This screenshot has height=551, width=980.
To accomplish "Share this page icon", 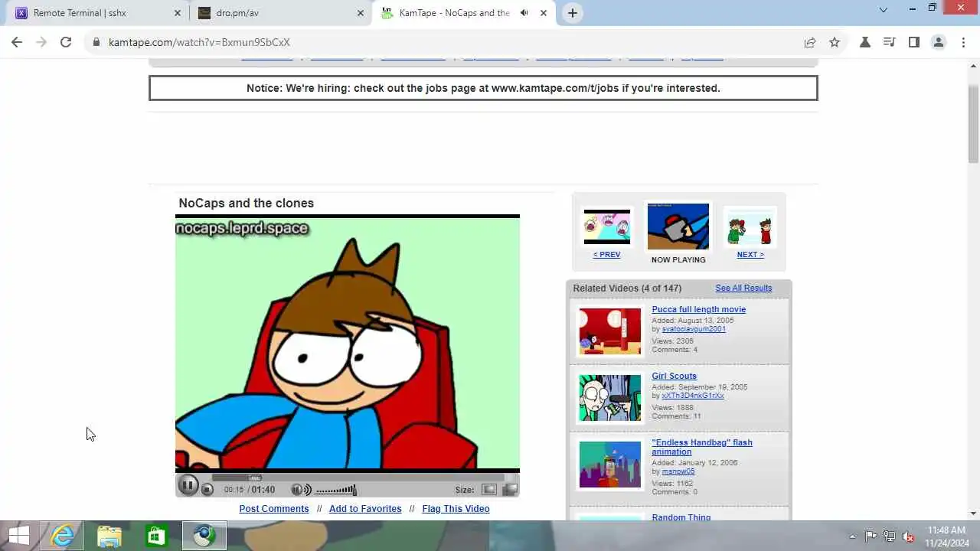I will coord(810,42).
